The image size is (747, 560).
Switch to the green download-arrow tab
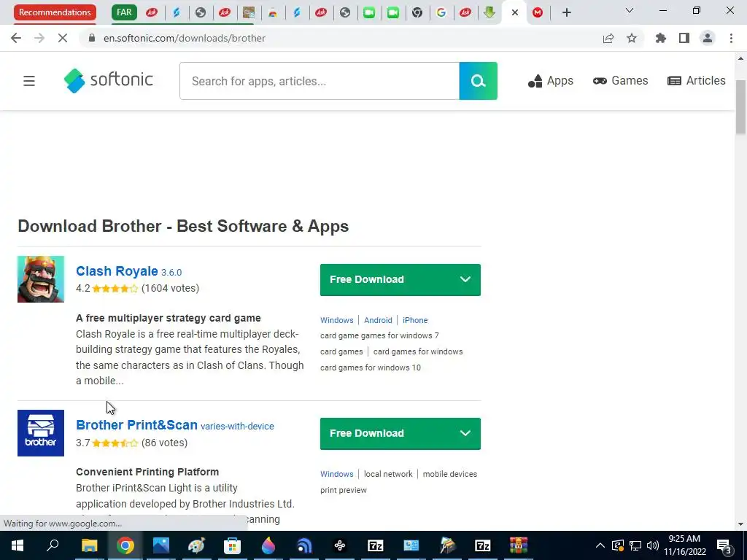point(489,12)
